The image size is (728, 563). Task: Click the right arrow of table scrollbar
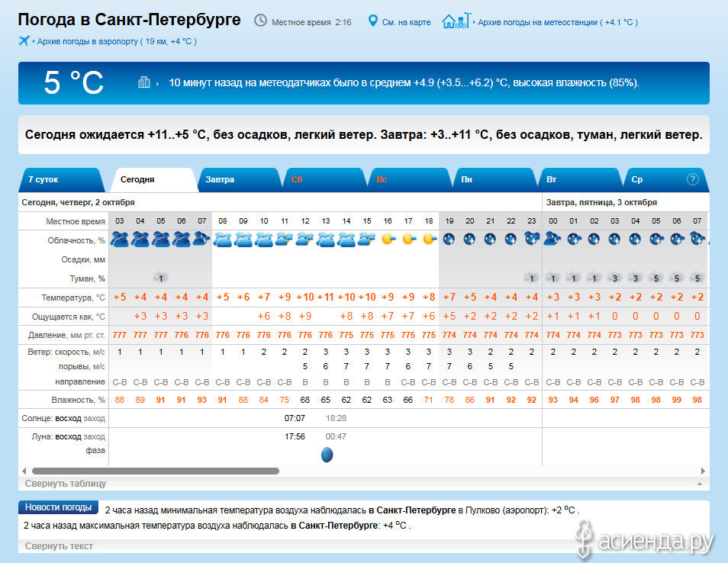tap(703, 471)
